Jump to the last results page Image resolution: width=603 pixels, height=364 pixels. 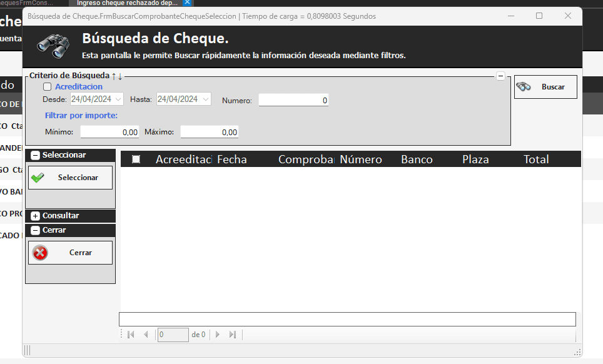point(233,335)
